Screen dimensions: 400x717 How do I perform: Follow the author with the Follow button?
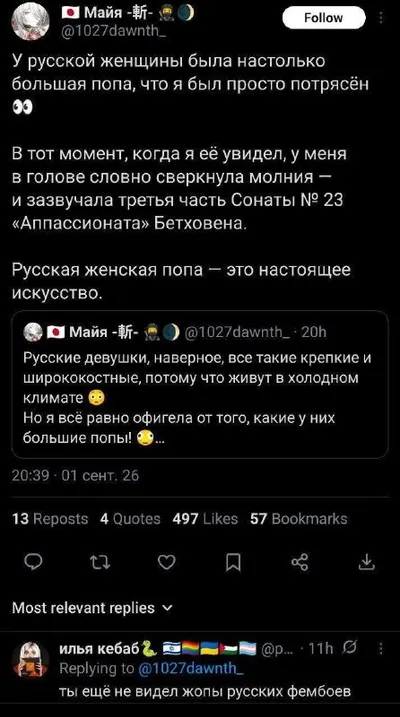[x=324, y=18]
